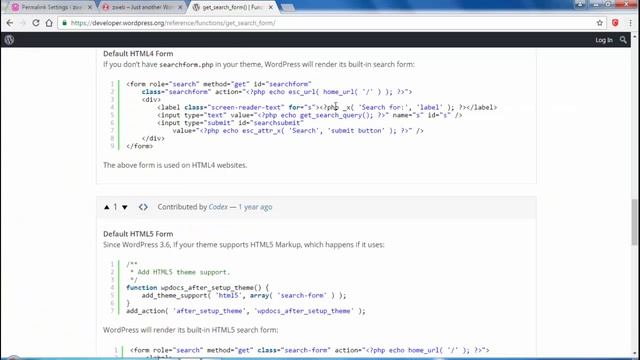
Task: Click the function wpdocs_after_setup_theme() line
Action: pyautogui.click(x=198, y=288)
